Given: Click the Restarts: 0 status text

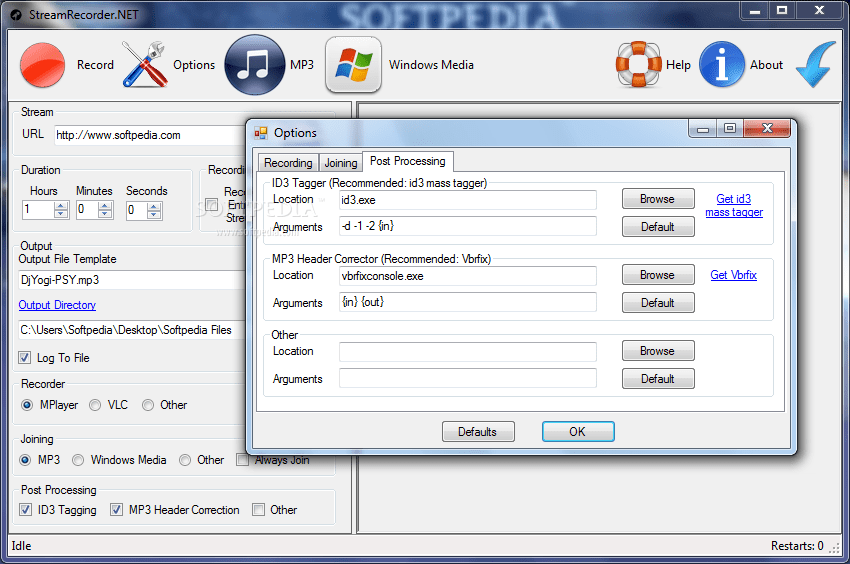Looking at the screenshot, I should point(797,546).
